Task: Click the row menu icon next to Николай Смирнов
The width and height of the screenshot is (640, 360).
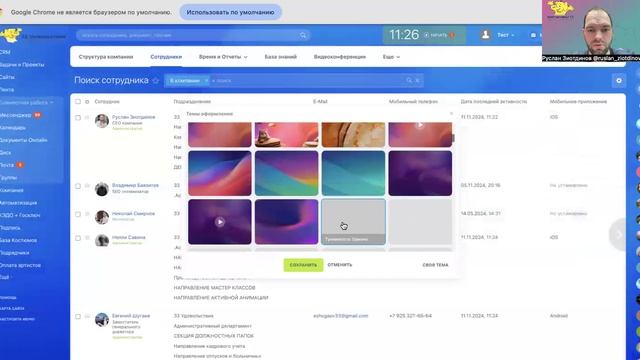Action: click(x=87, y=214)
